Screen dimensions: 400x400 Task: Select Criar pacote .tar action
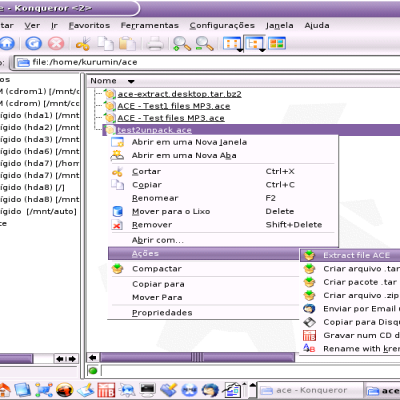point(350,282)
